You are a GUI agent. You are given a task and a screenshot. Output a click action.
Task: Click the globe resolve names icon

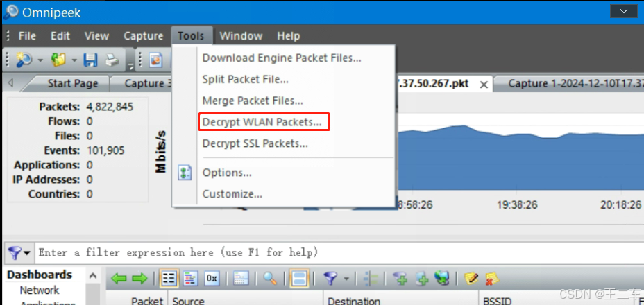coord(441,279)
